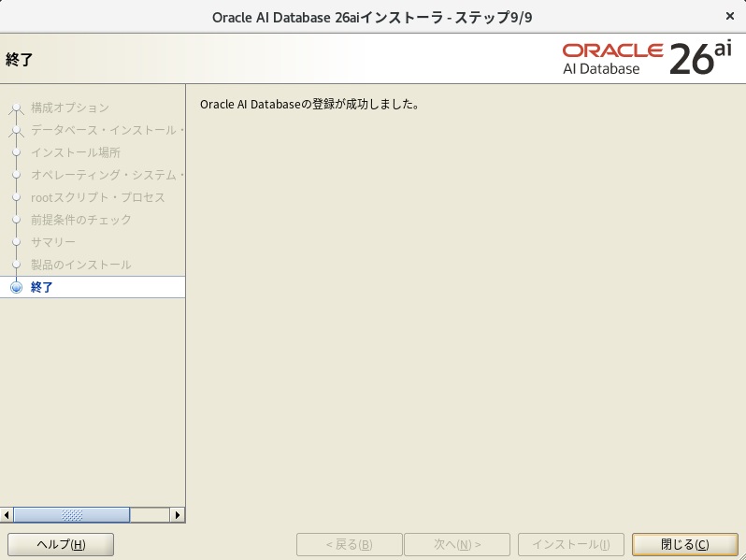Close the installer window with the X
This screenshot has height=560, width=746.
tap(730, 17)
